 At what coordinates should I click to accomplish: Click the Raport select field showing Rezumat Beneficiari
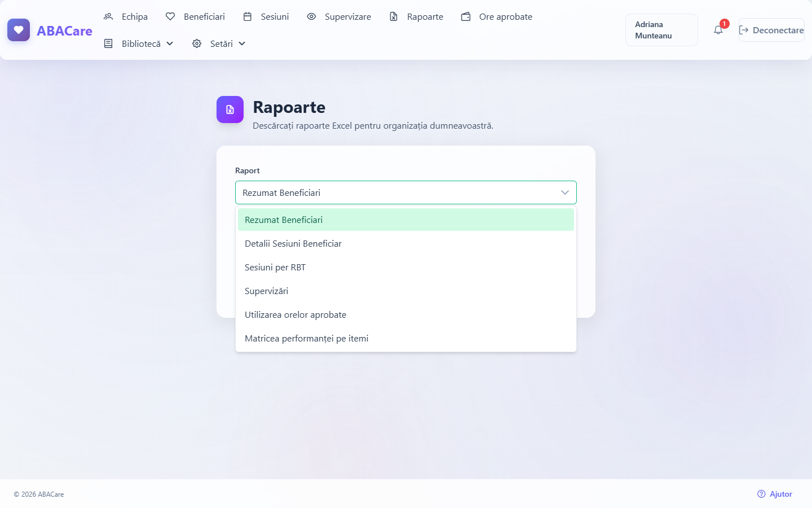coord(406,192)
